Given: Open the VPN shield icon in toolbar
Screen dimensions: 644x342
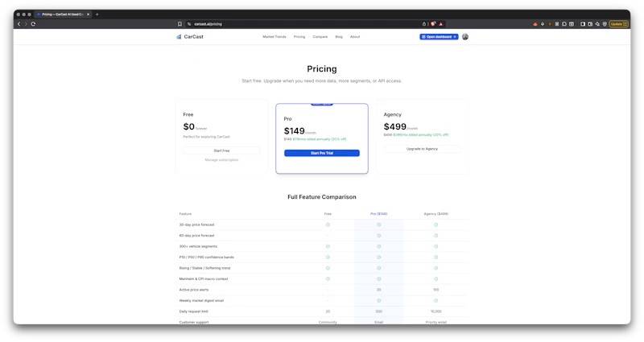Looking at the screenshot, I should point(605,24).
